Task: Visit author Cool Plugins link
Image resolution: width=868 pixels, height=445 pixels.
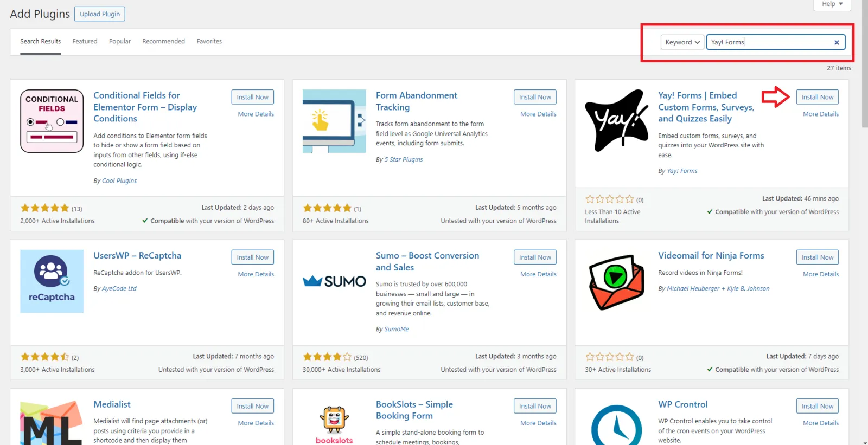Action: pyautogui.click(x=119, y=181)
